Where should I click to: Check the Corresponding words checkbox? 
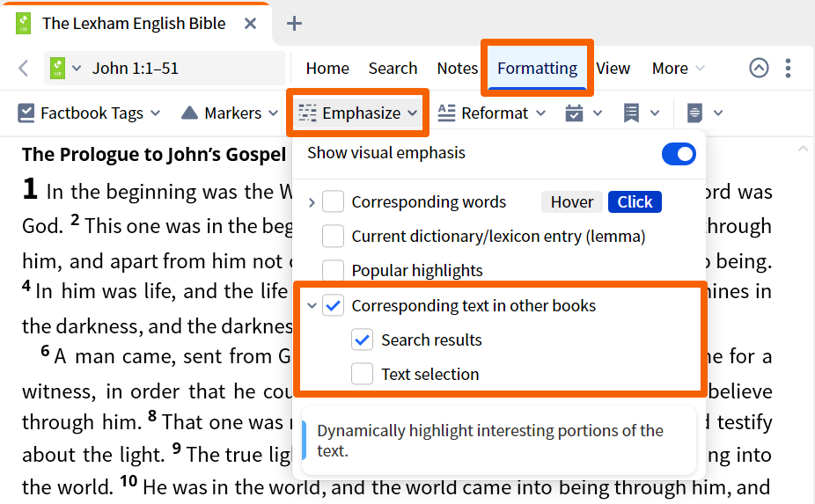tap(334, 201)
